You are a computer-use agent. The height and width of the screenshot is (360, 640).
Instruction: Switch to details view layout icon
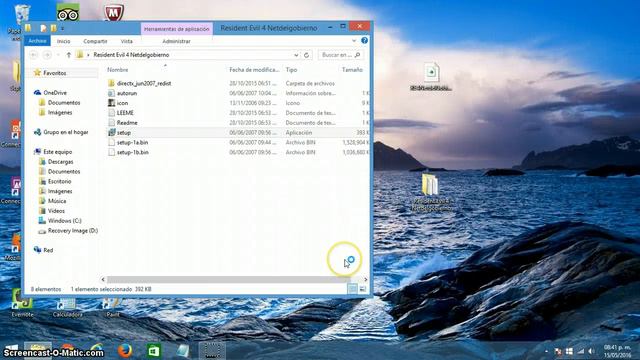click(352, 289)
